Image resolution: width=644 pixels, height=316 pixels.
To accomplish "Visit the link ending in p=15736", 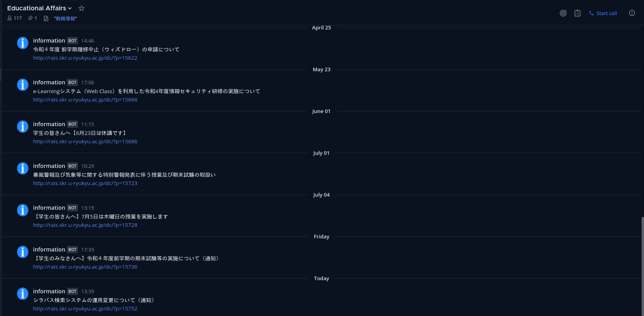I will point(85,267).
